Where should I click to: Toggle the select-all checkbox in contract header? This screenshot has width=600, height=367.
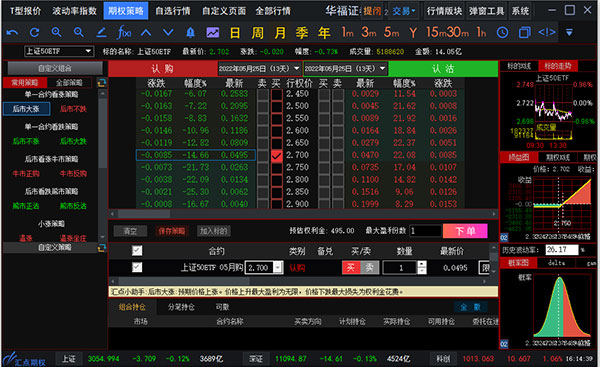137,251
